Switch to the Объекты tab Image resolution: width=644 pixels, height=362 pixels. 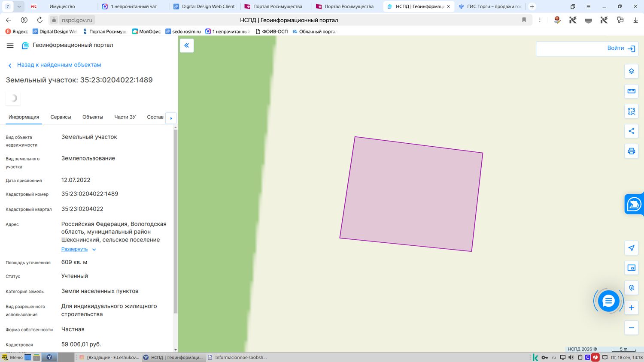point(93,117)
